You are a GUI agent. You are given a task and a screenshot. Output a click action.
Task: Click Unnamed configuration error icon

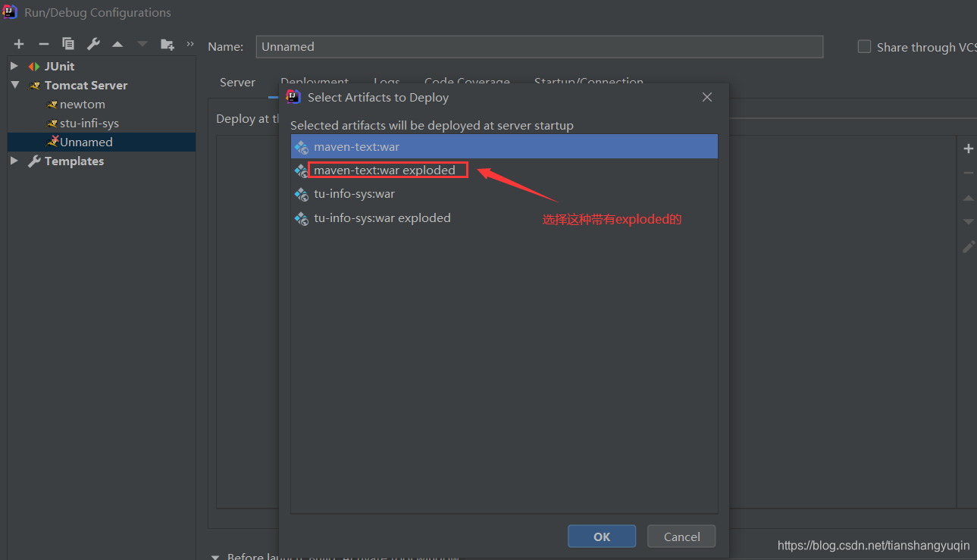pyautogui.click(x=52, y=142)
